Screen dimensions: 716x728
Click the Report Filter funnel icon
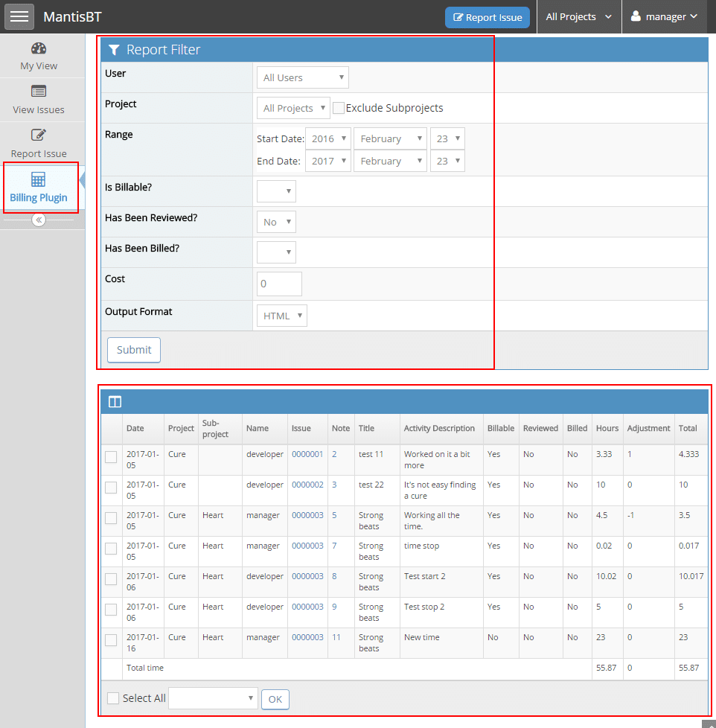(114, 50)
